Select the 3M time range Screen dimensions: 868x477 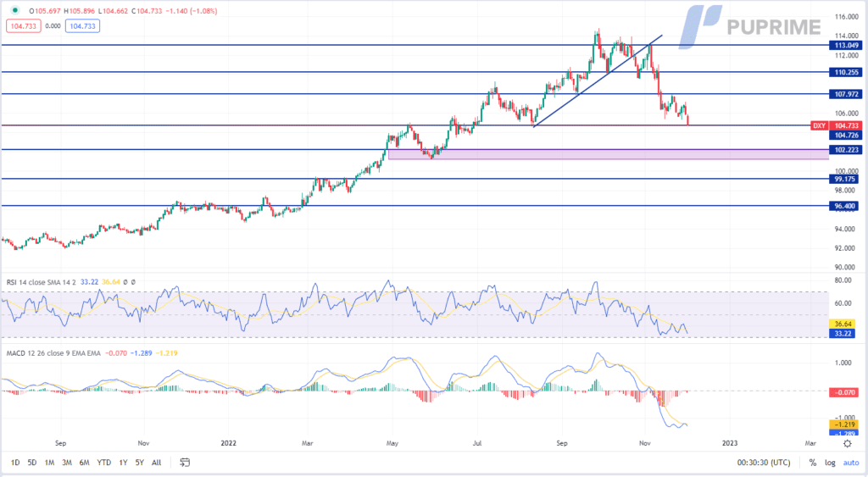pyautogui.click(x=67, y=463)
